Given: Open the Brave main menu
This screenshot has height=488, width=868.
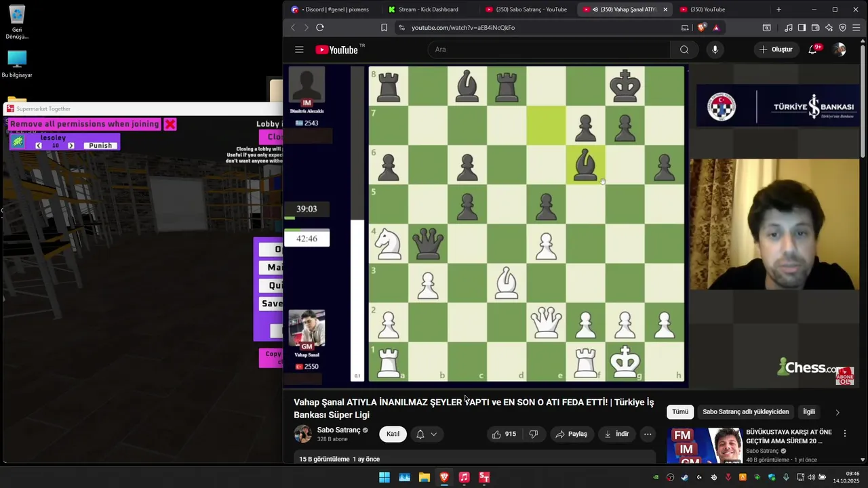Looking at the screenshot, I should pos(857,28).
